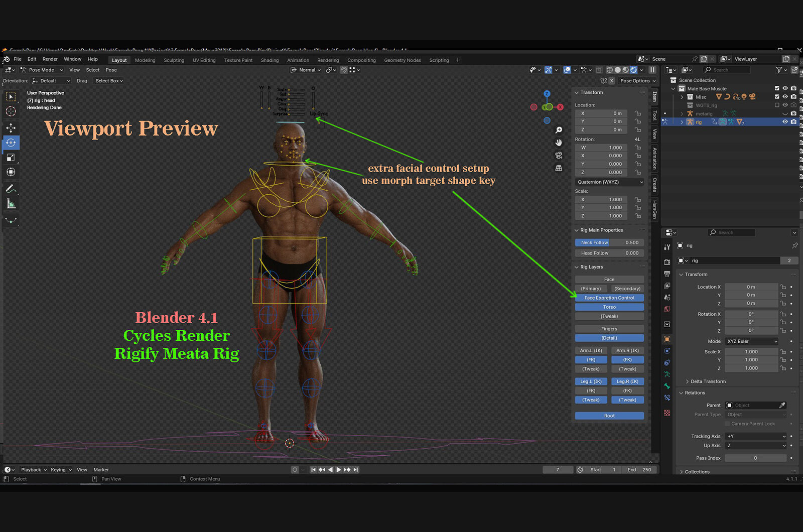Pin the properties editor using the pin icon
803x532 pixels.
[x=794, y=245]
